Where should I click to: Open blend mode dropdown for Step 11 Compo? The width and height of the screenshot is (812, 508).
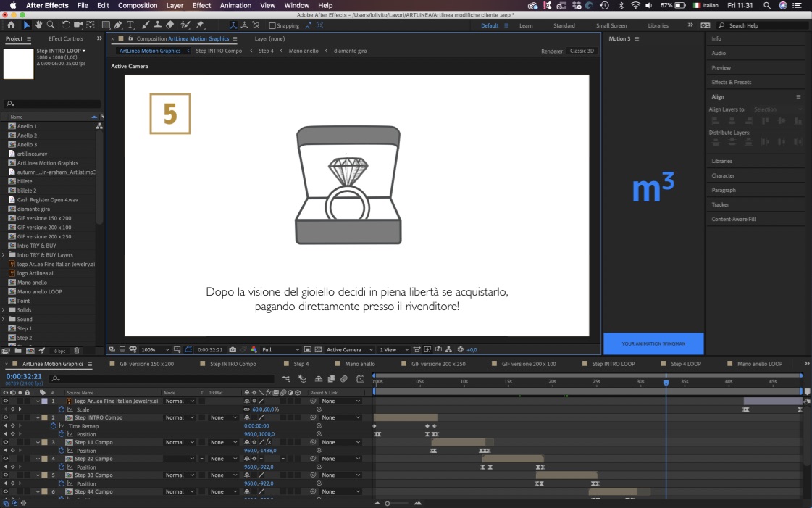[x=180, y=442]
